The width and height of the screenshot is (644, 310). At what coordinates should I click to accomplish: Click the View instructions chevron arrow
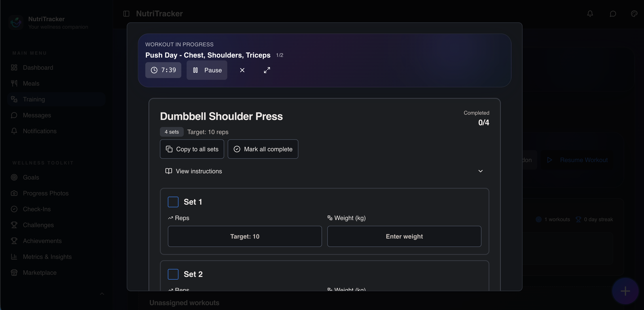[x=480, y=171]
